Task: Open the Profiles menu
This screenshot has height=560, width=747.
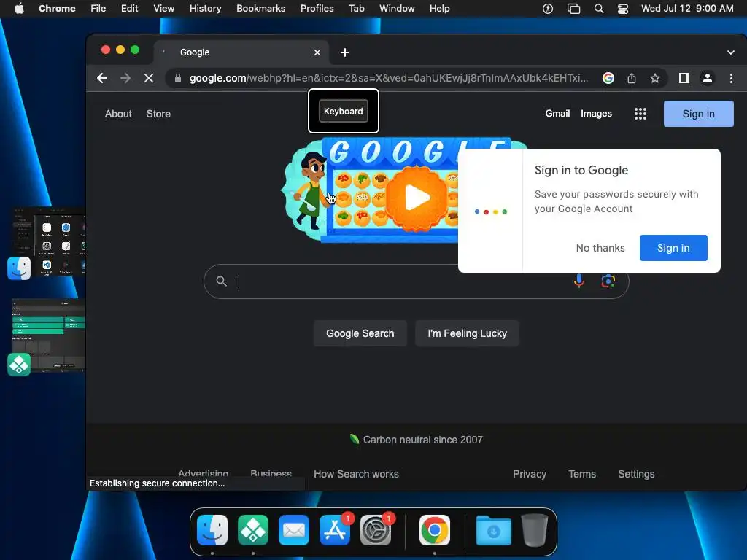Action: tap(317, 9)
